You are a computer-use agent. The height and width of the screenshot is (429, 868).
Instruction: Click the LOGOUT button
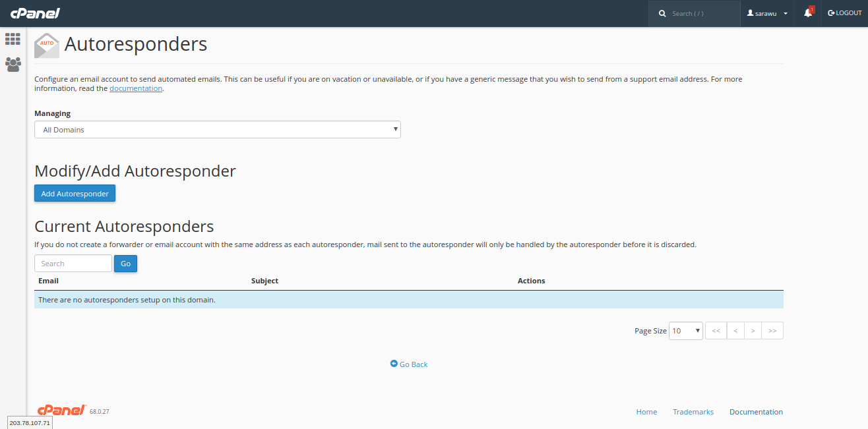point(845,13)
